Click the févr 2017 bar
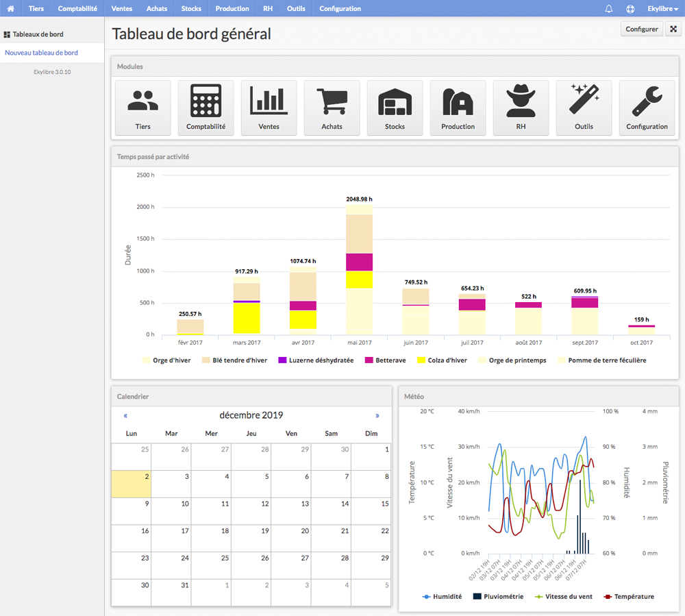 tap(190, 328)
